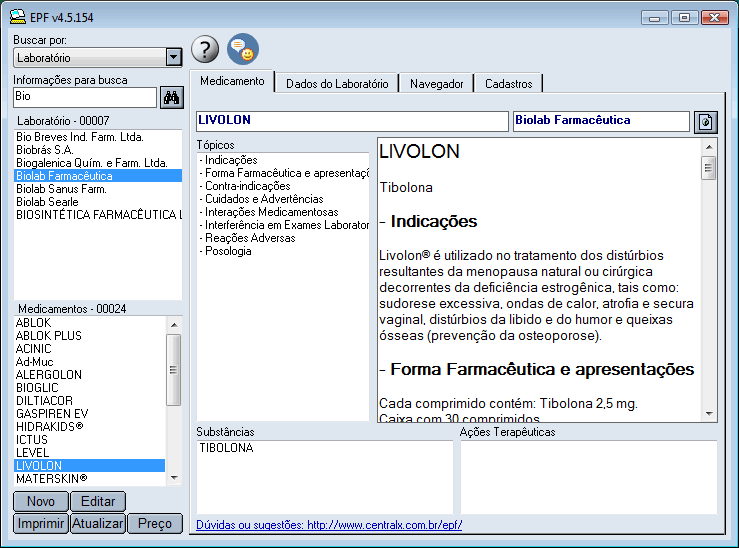This screenshot has height=548, width=739.
Task: Go to Interferência em Exames Laboratoriais topic
Action: click(284, 225)
